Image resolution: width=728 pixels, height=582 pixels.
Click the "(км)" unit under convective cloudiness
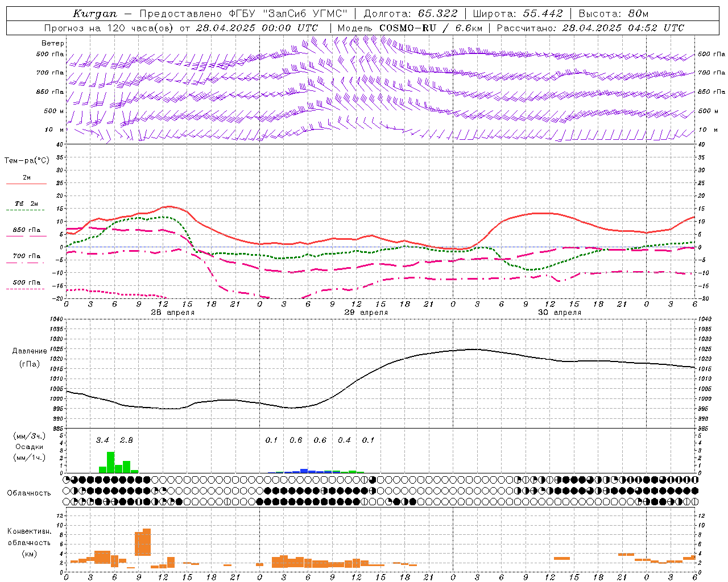pos(30,554)
